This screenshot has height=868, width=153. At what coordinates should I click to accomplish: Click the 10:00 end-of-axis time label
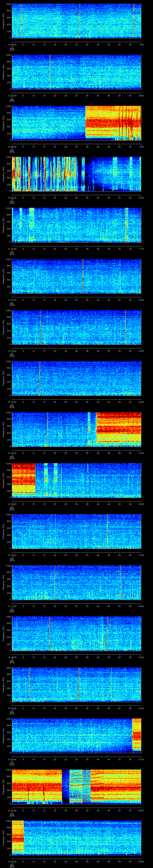pyautogui.click(x=141, y=198)
